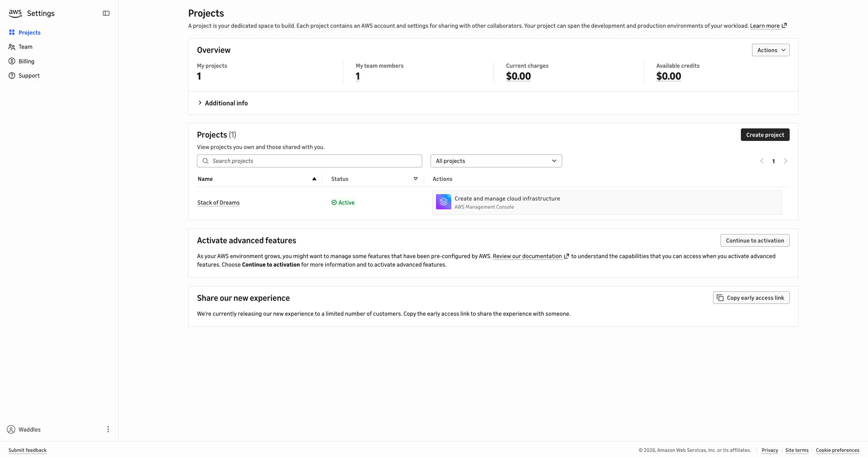Click Copy early access link button

point(751,298)
